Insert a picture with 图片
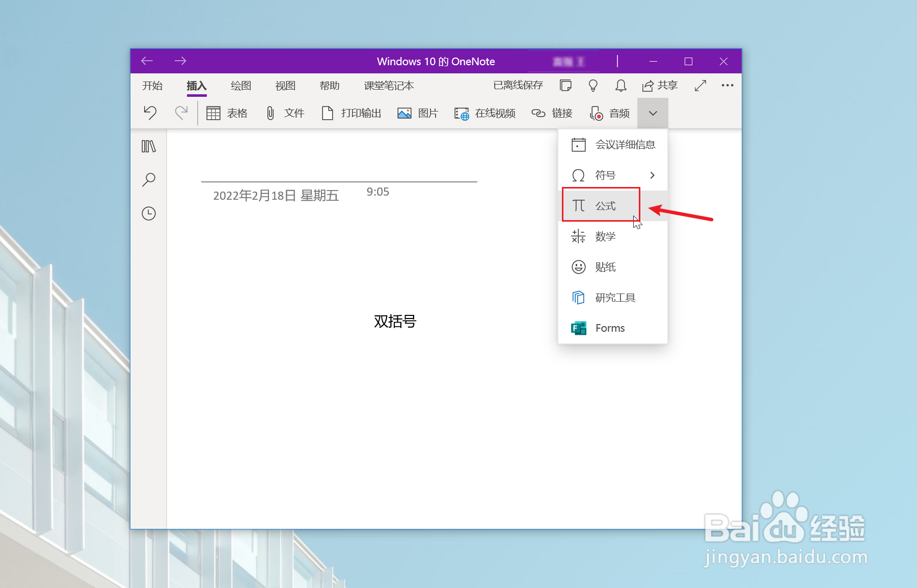917x588 pixels. point(418,113)
